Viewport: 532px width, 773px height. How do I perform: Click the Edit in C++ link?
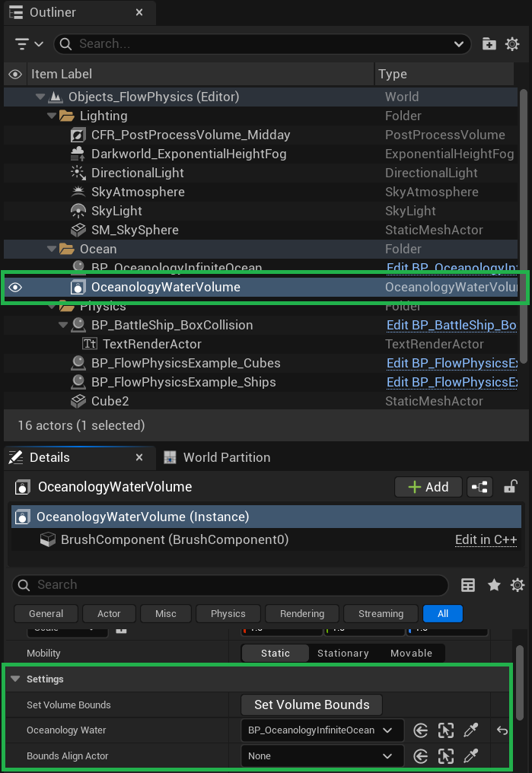[486, 539]
